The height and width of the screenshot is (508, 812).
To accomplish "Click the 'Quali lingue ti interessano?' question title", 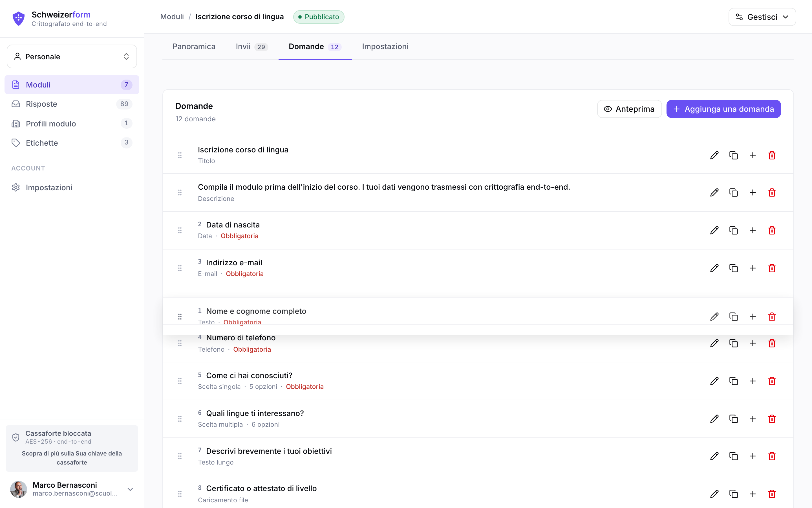I will click(255, 413).
